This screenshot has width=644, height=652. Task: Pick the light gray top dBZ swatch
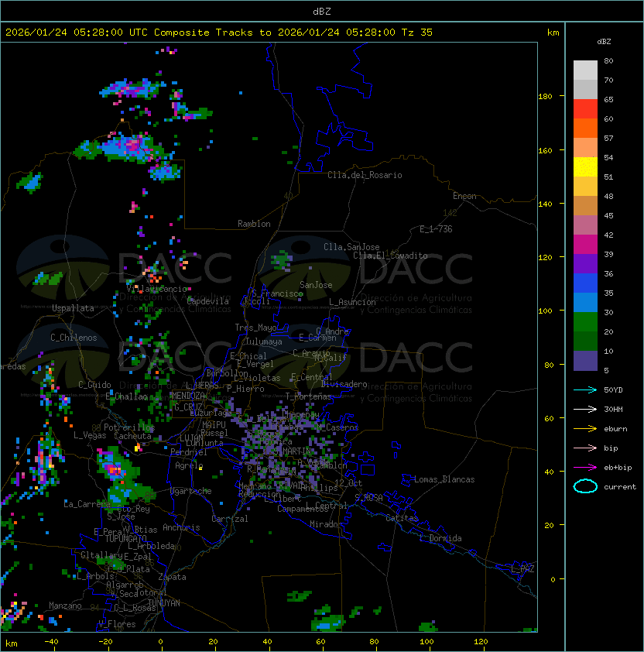tap(585, 70)
